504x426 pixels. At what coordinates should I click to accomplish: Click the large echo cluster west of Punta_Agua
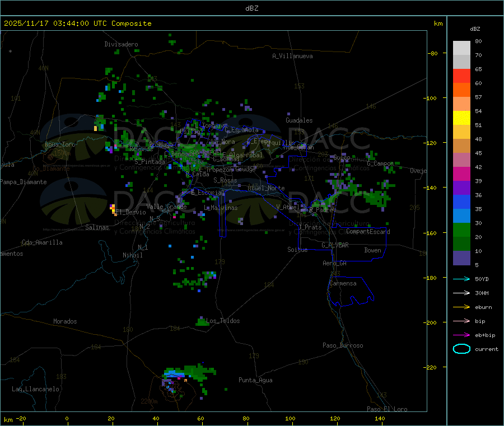[x=188, y=374]
